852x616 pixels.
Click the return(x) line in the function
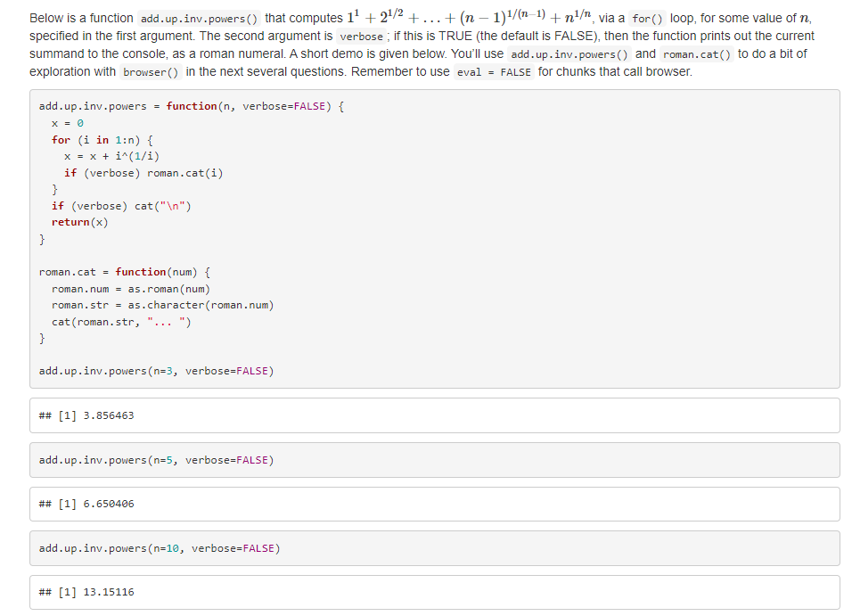82,220
